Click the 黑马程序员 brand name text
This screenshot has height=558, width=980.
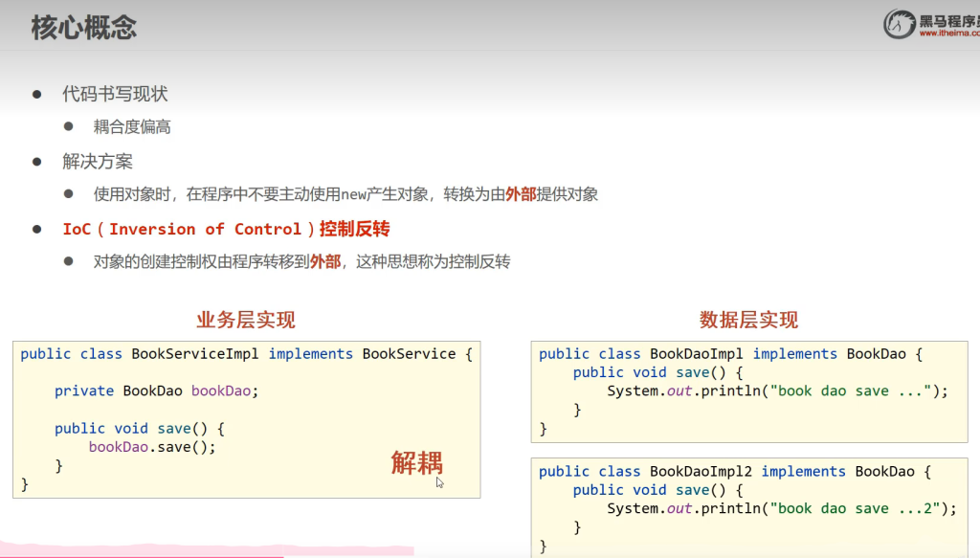[x=948, y=18]
